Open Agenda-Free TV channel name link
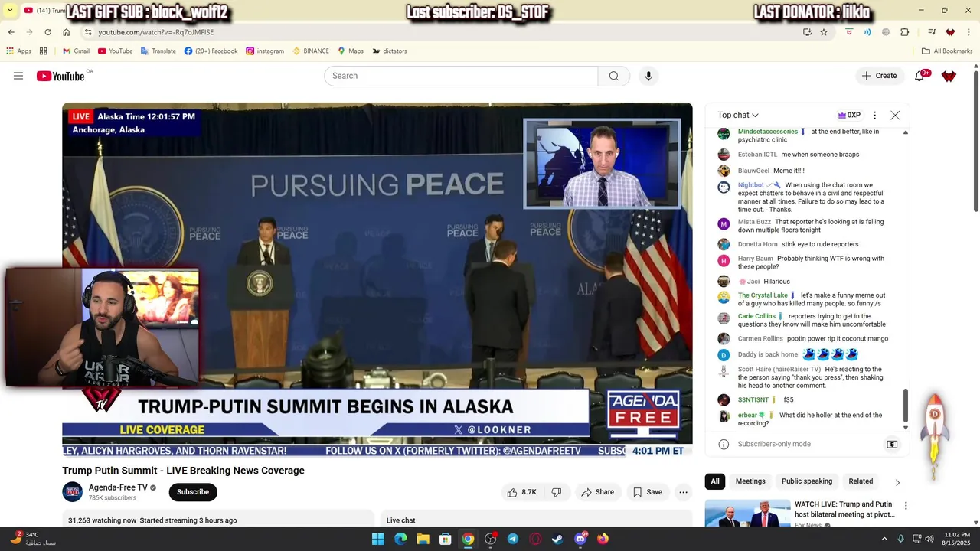 tap(118, 487)
